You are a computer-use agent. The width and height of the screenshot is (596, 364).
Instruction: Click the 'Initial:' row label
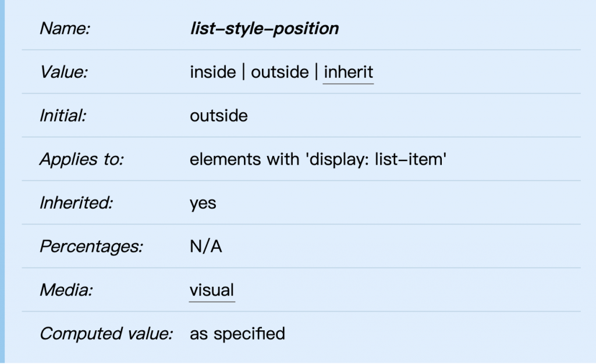coord(62,116)
